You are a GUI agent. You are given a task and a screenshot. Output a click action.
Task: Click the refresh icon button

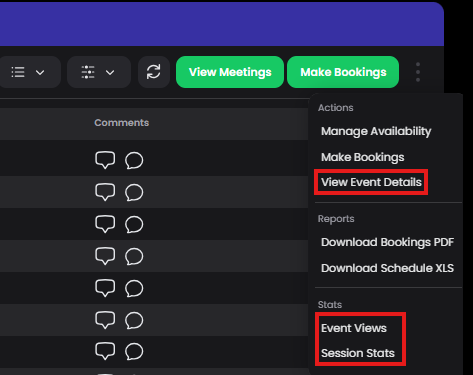pos(154,72)
